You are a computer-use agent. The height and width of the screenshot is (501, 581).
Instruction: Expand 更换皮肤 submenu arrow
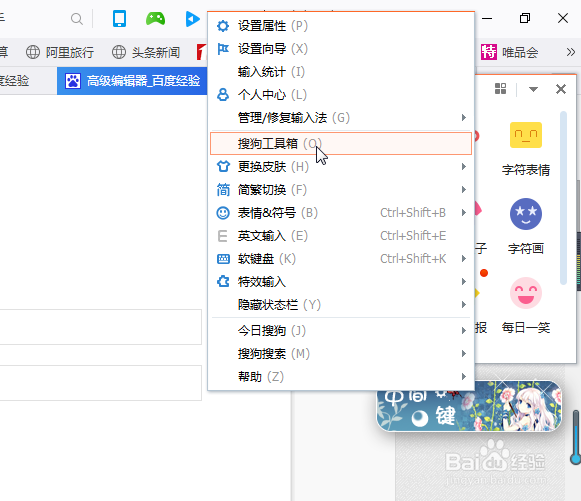(464, 166)
